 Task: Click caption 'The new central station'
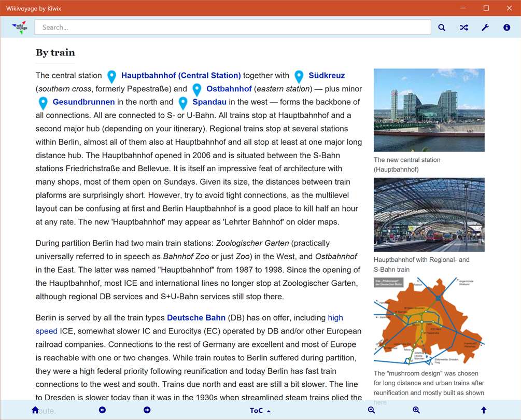click(407, 160)
